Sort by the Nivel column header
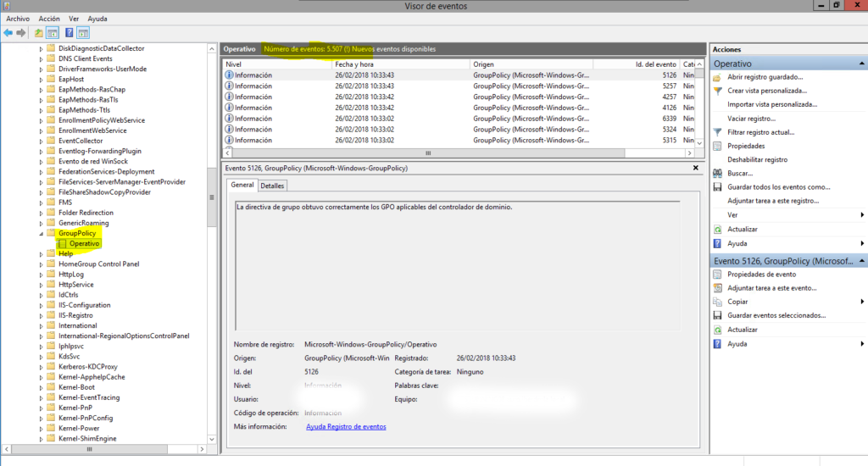Viewport: 868px width, 466px height. (276, 64)
